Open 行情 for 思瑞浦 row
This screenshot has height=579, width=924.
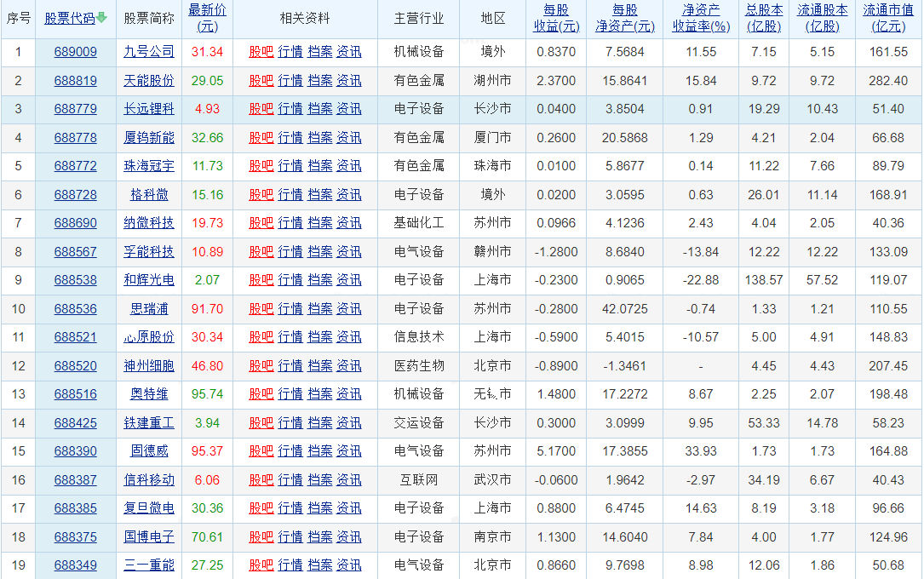(290, 309)
